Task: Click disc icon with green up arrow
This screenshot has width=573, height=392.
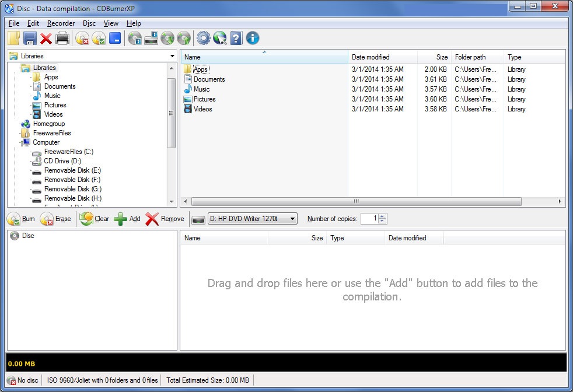Action: pos(184,38)
